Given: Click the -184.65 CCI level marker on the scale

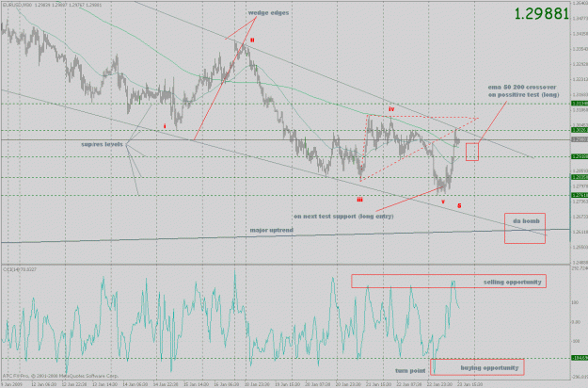Looking at the screenshot, I should click(579, 358).
